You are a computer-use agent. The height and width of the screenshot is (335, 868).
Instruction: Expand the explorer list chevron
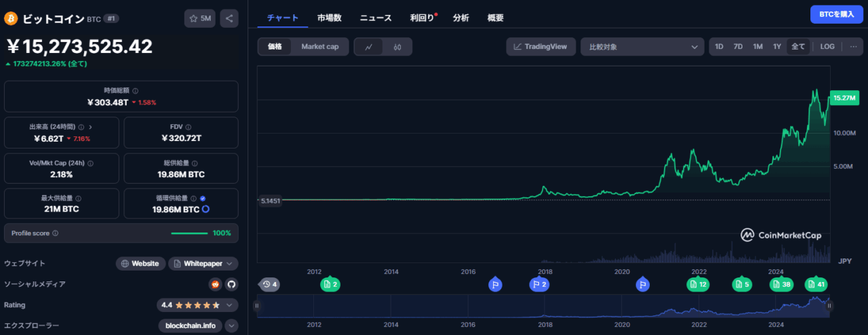tap(231, 326)
